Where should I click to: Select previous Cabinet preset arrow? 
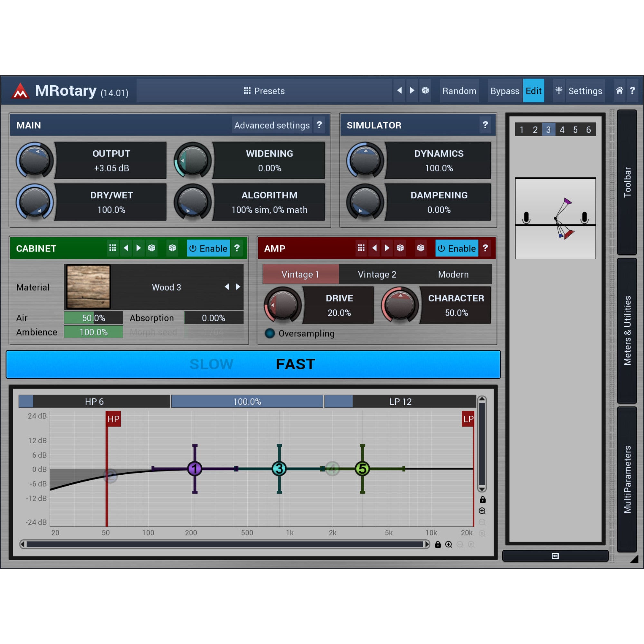click(x=126, y=248)
